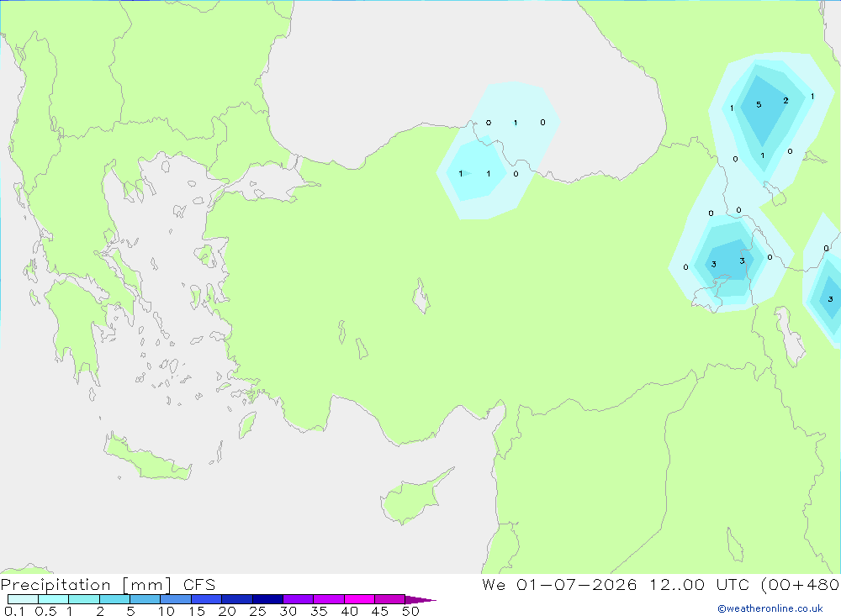Click the '0.5' legend scale label
This screenshot has height=616, width=841.
[45, 611]
